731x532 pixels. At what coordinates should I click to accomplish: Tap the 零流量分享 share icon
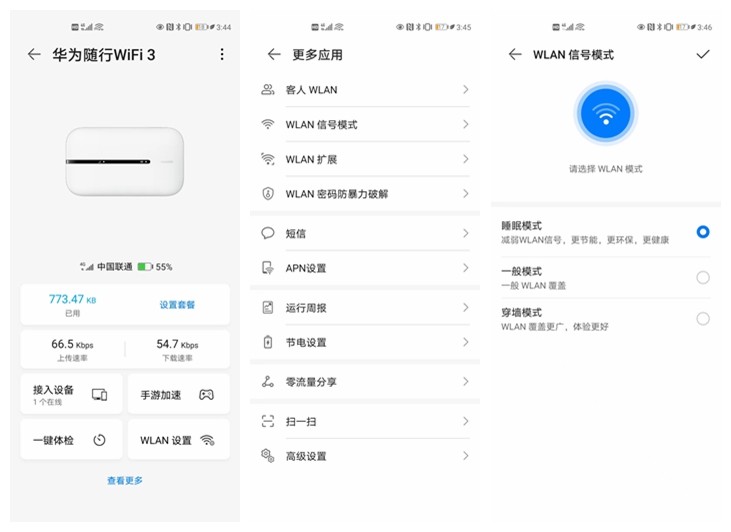(268, 381)
